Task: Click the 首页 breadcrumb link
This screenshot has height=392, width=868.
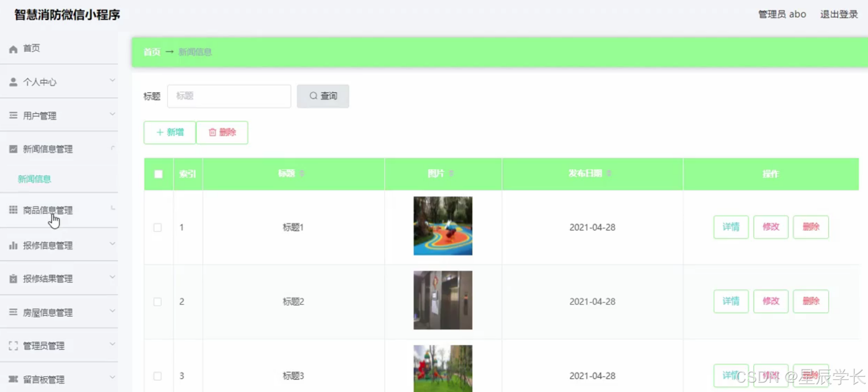Action: (x=152, y=52)
